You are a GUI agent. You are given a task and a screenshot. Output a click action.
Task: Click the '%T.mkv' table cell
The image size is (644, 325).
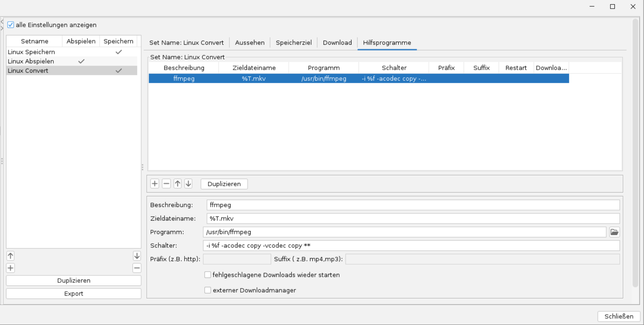(x=254, y=78)
